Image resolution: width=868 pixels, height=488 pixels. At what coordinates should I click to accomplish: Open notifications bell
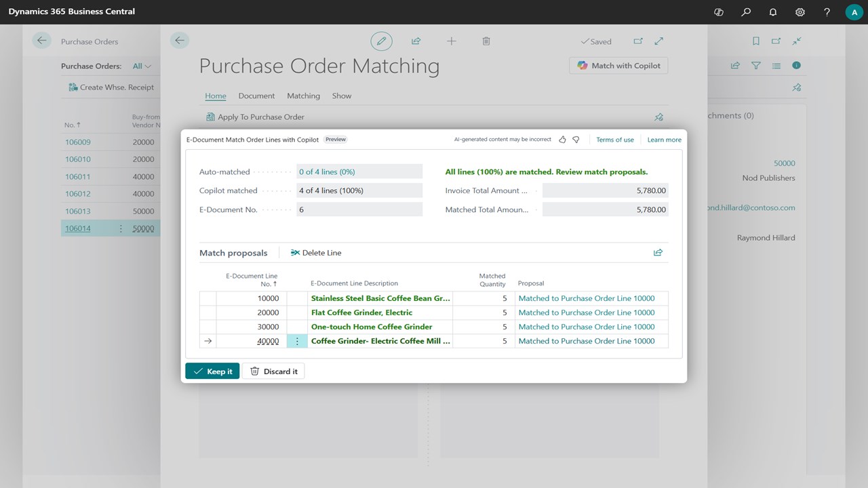point(773,12)
